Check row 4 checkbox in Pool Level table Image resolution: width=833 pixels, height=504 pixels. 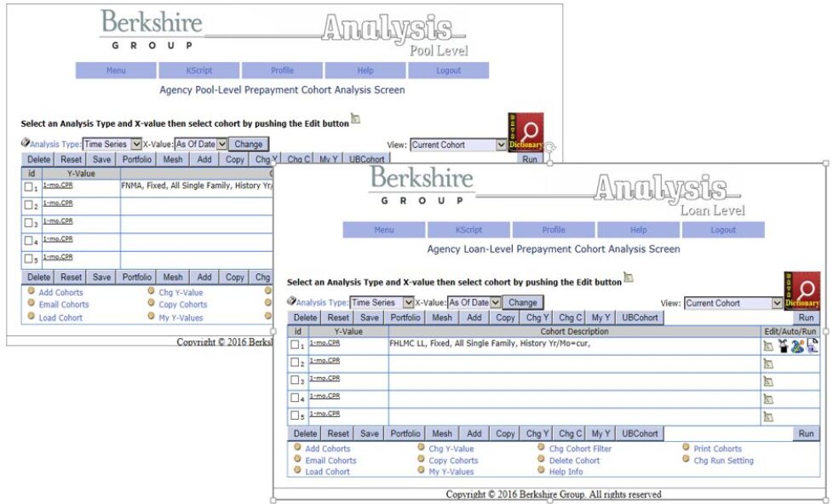(29, 241)
